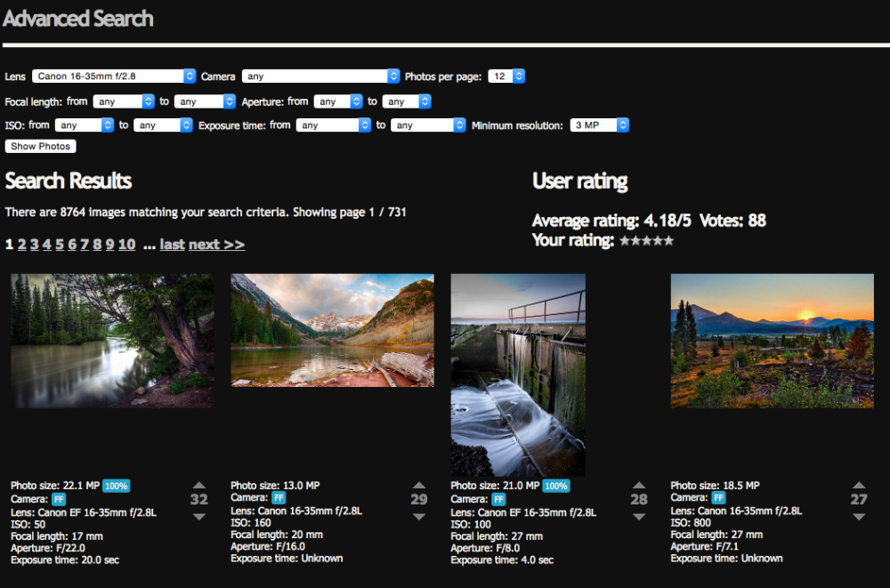Go to results page 10
Screen dimensions: 890x588
(x=126, y=245)
